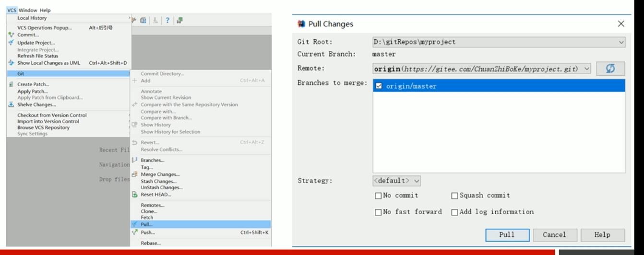Open the Git Root dropdown
The image size is (644, 255).
pos(621,42)
